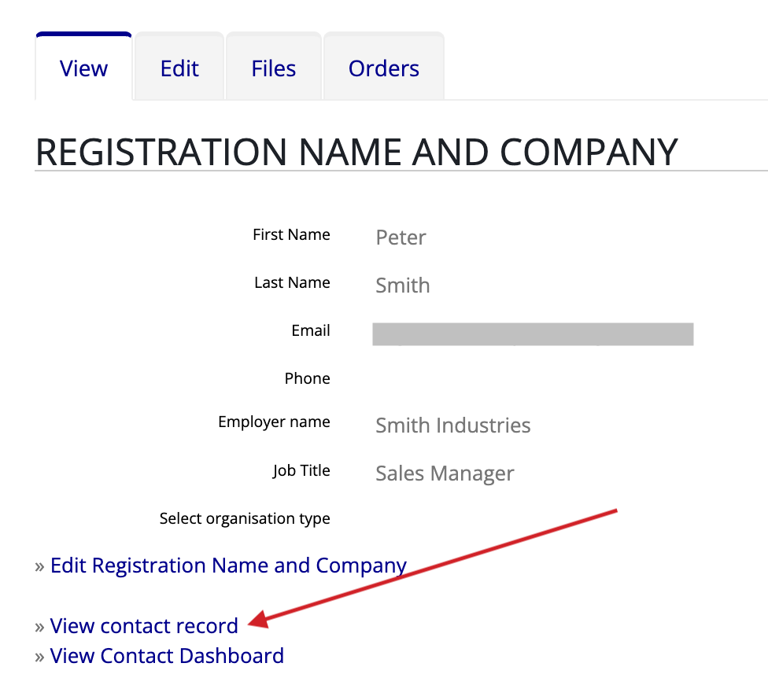This screenshot has height=700, width=768.
Task: Open the View contact record link
Action: [144, 625]
